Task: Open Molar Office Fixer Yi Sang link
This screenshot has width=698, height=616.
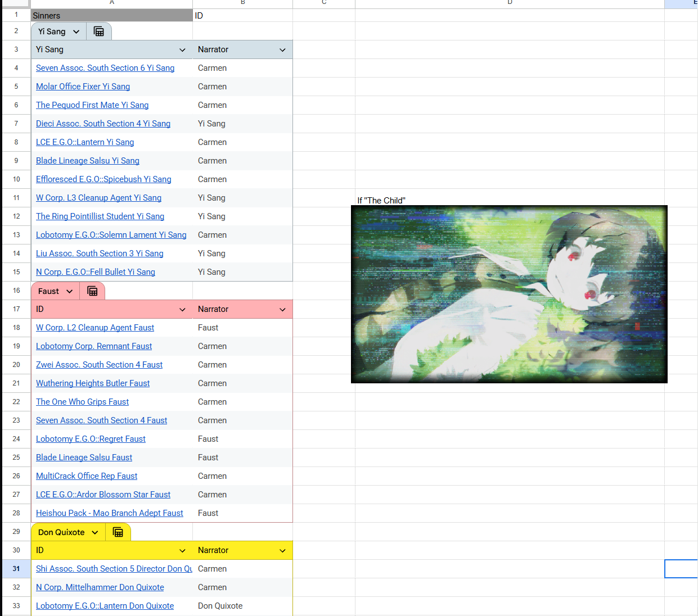Action: 83,87
